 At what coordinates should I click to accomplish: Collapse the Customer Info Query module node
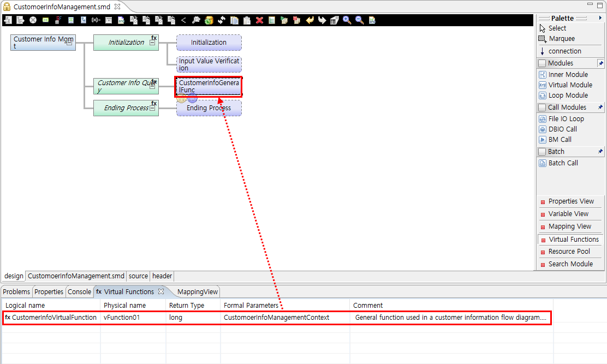[x=152, y=87]
